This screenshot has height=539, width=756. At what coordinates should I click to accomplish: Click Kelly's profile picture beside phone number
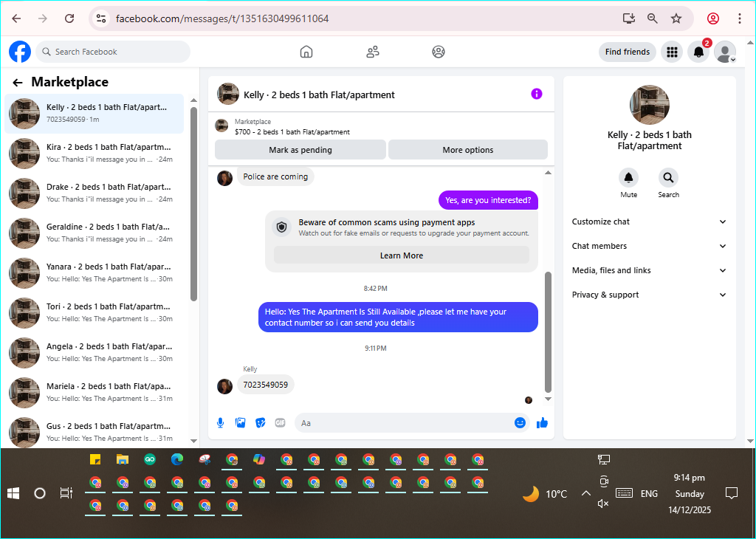[224, 386]
